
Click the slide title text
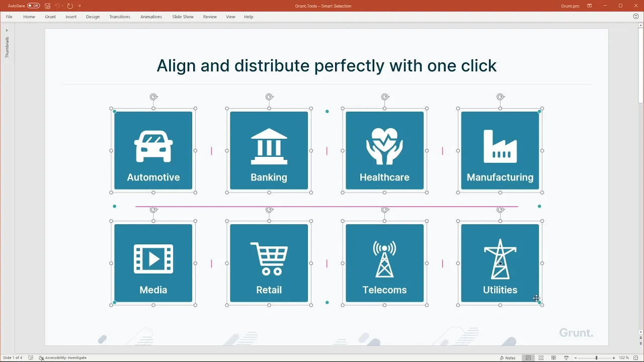tap(327, 65)
